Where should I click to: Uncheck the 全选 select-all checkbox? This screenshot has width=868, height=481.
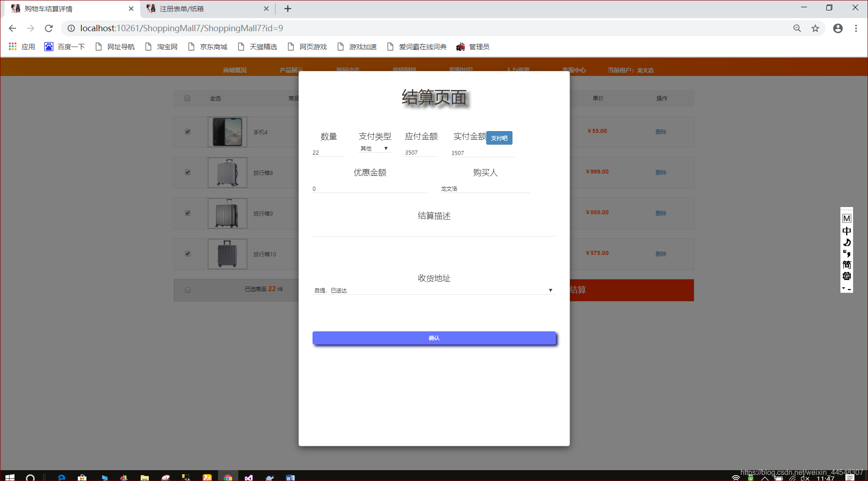[x=187, y=98]
